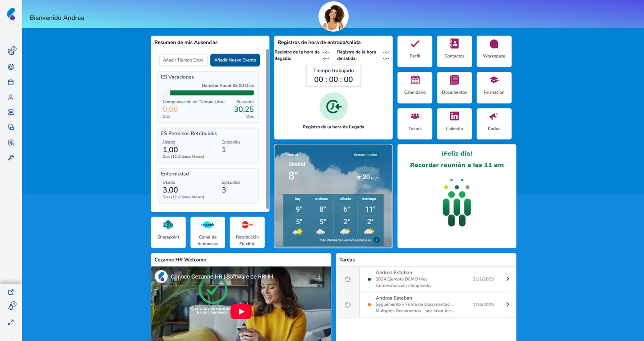Click Añadir Nuevo Evento button
The height and width of the screenshot is (341, 644).
tap(235, 60)
